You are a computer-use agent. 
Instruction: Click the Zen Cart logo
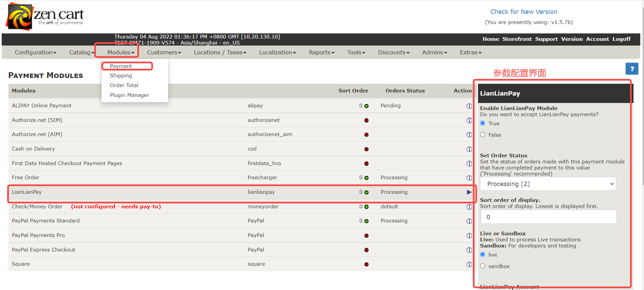click(x=45, y=16)
